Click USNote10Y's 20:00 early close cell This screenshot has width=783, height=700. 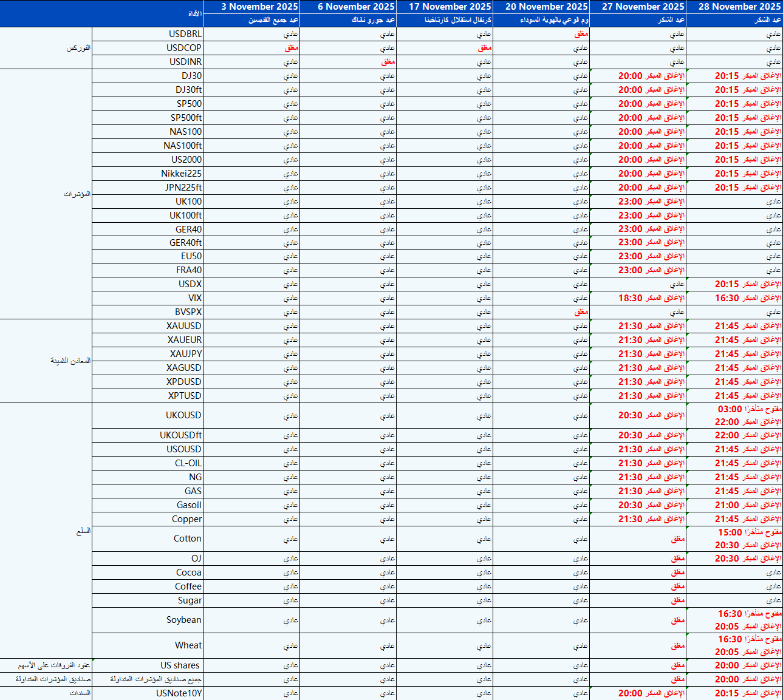pos(651,693)
